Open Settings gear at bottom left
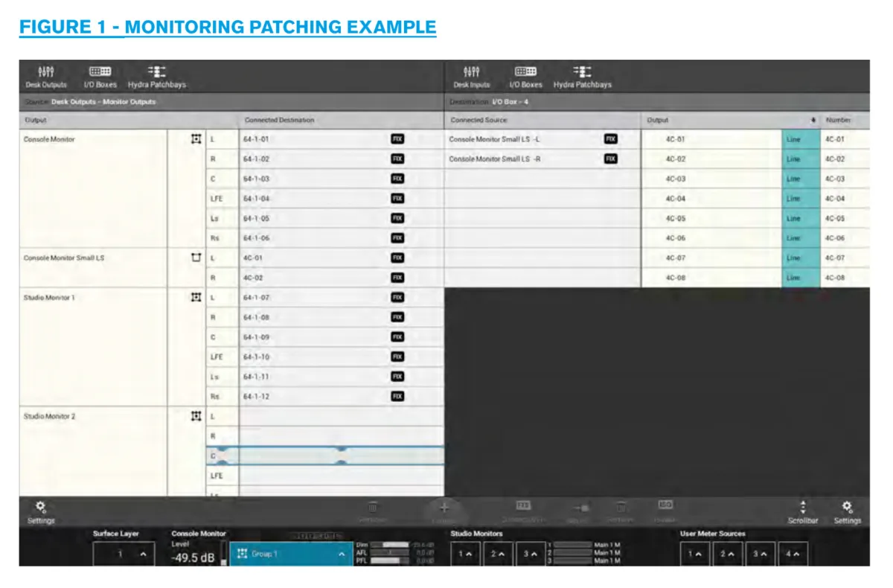 (41, 512)
